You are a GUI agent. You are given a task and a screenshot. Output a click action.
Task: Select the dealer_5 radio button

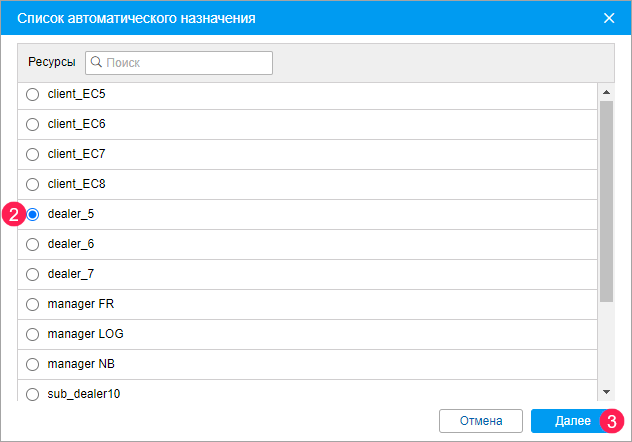point(32,215)
